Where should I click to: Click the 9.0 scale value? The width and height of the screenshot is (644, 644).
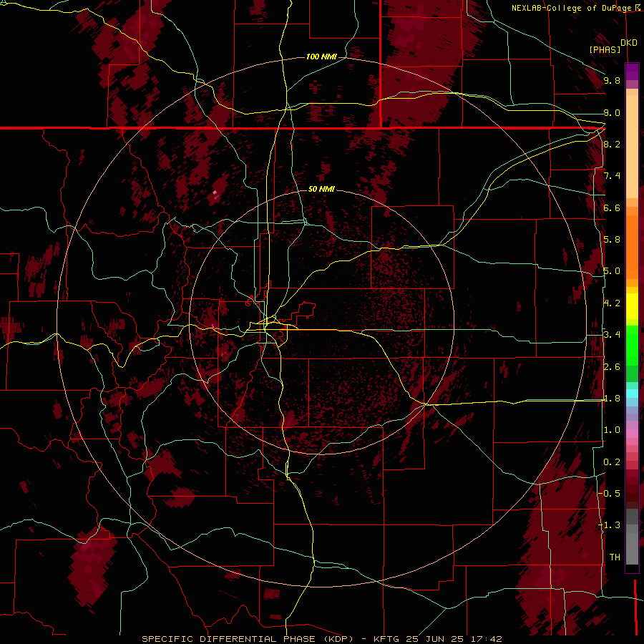point(612,112)
